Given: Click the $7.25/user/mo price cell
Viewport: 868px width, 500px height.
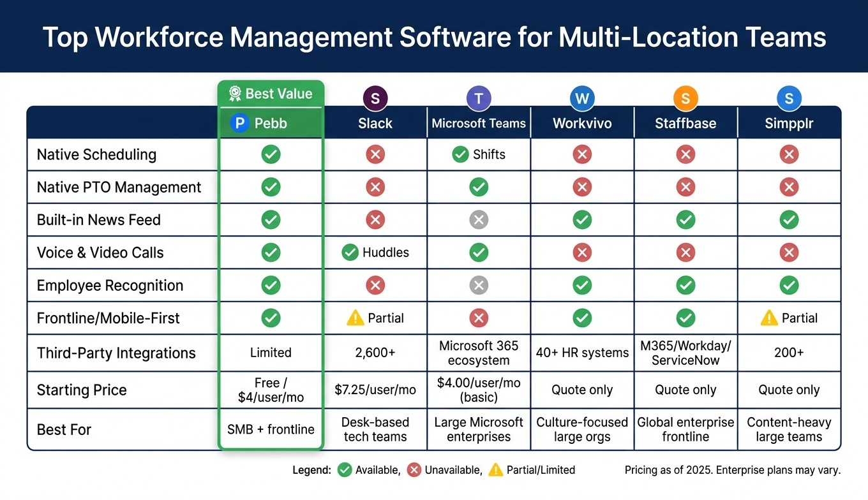Looking at the screenshot, I should click(x=375, y=390).
